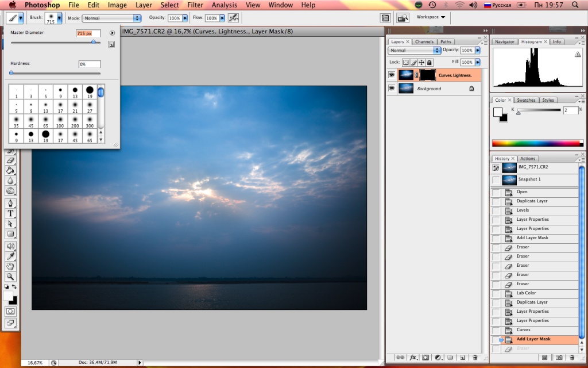This screenshot has width=588, height=368.
Task: Select the Pen tool in toolbox
Action: (x=10, y=203)
